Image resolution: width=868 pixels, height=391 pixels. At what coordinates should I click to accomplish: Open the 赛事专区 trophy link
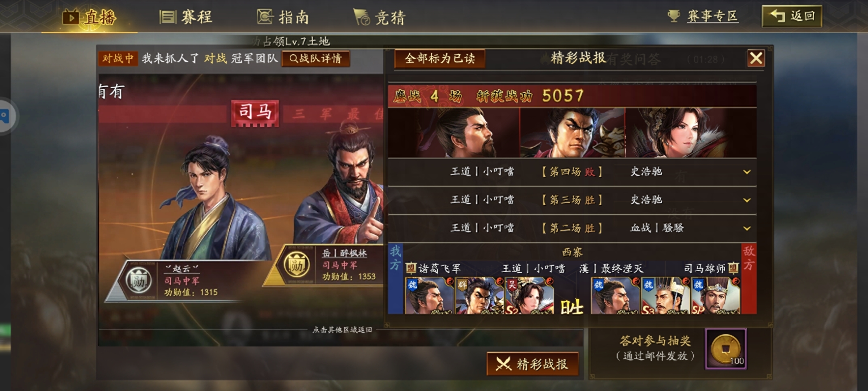click(702, 16)
